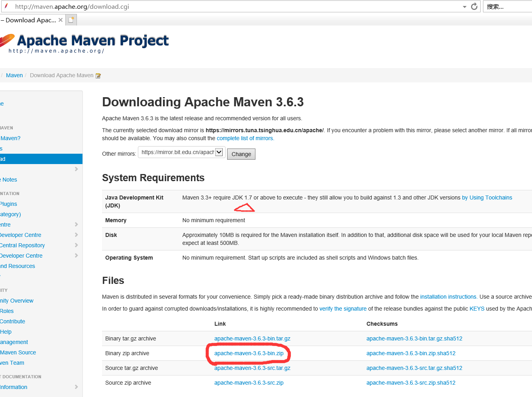Close the Download Apache tab
The height and width of the screenshot is (397, 532).
click(61, 20)
